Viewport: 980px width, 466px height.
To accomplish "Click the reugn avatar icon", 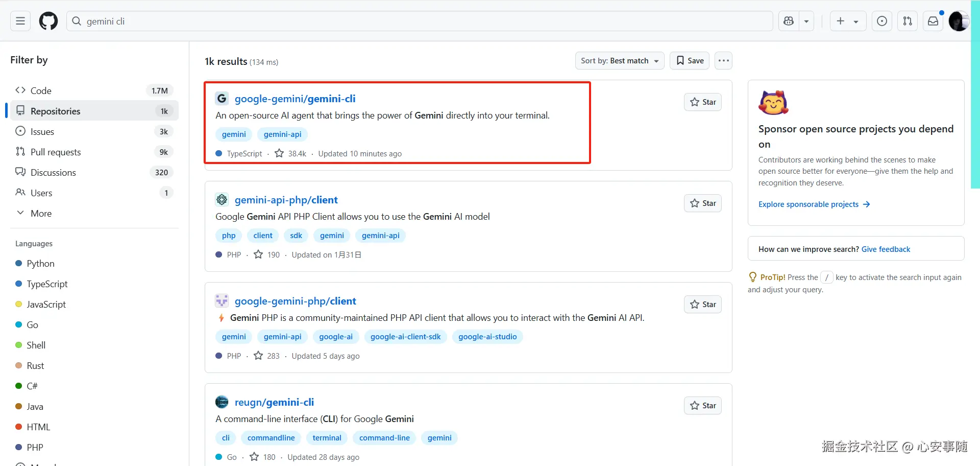I will tap(222, 402).
